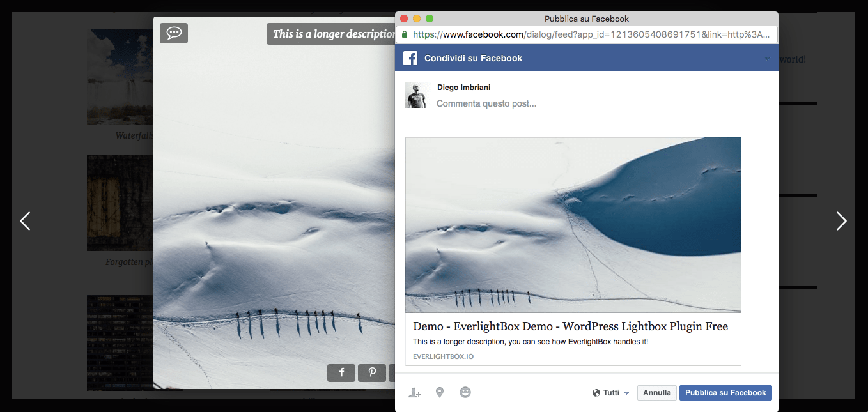Open the Tutti audience selector dropdown

pyautogui.click(x=611, y=393)
